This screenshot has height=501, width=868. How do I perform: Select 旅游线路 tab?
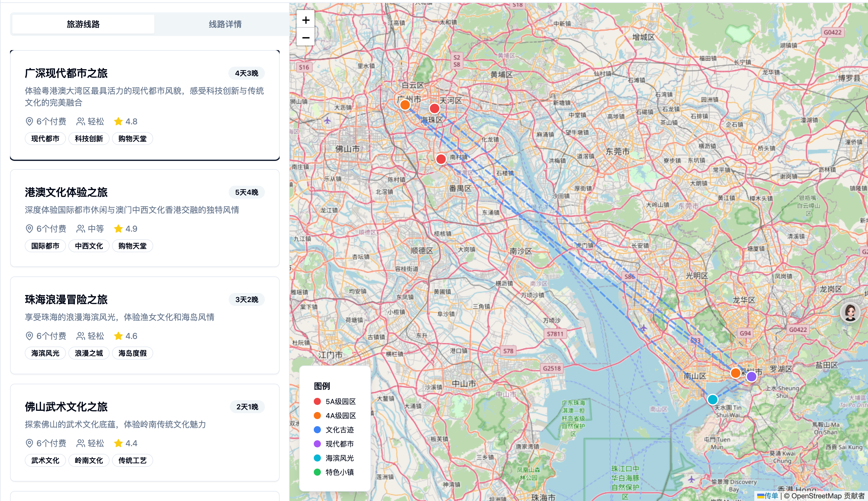[x=83, y=24]
